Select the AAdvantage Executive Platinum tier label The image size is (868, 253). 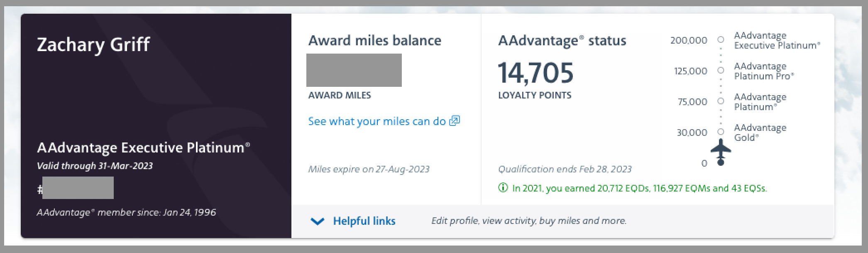click(777, 40)
